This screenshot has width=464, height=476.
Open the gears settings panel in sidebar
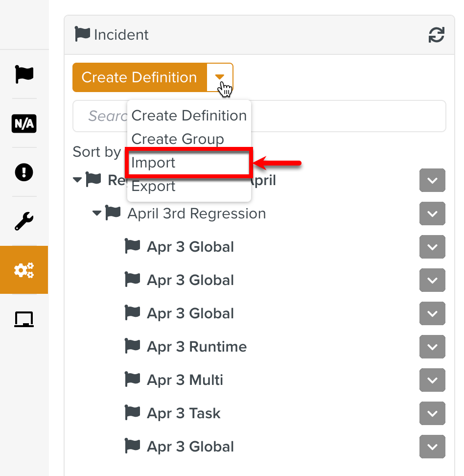pos(24,270)
